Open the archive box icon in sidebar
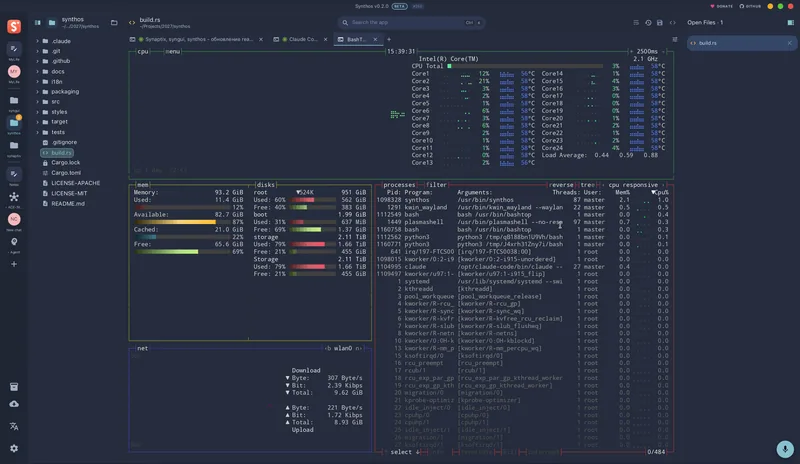Viewport: 800px width, 464px height. [x=14, y=386]
